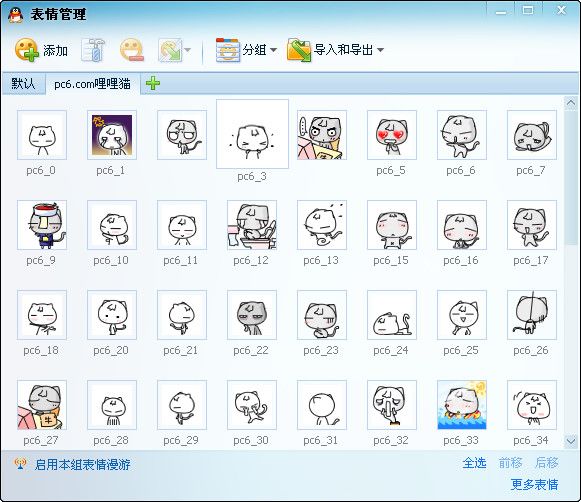
Task: Click the delete emoticon smiley icon
Action: pos(132,50)
